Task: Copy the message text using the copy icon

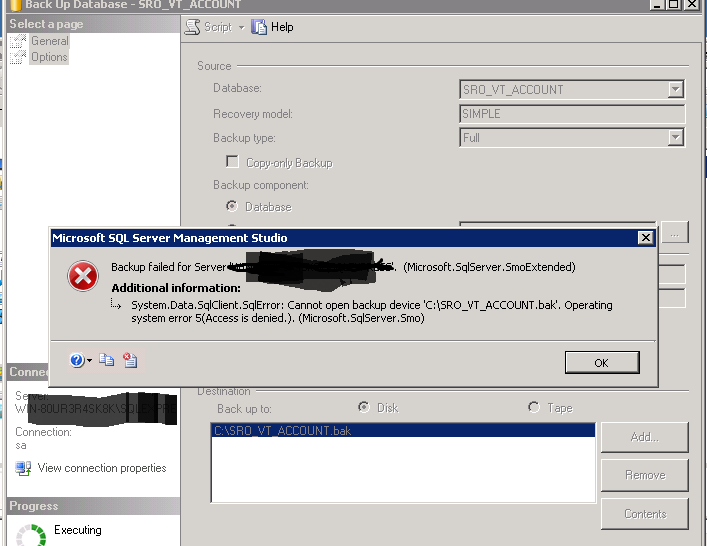Action: pos(107,360)
